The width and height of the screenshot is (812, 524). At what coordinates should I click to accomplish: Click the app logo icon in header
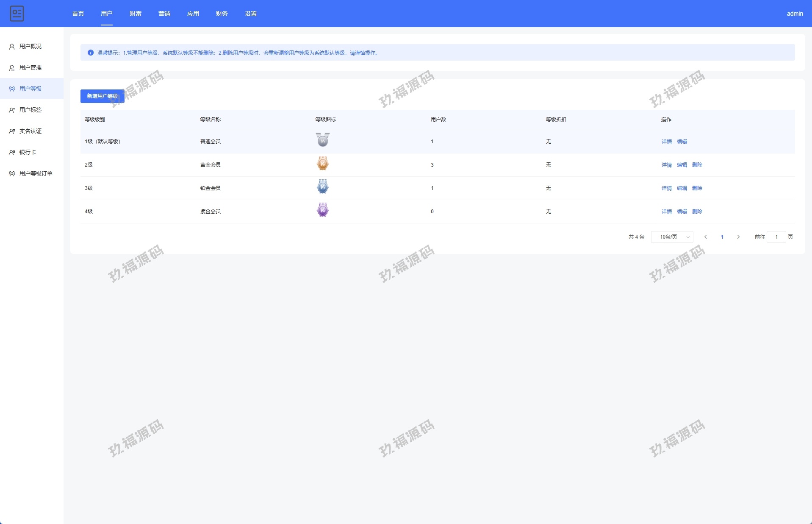[17, 14]
